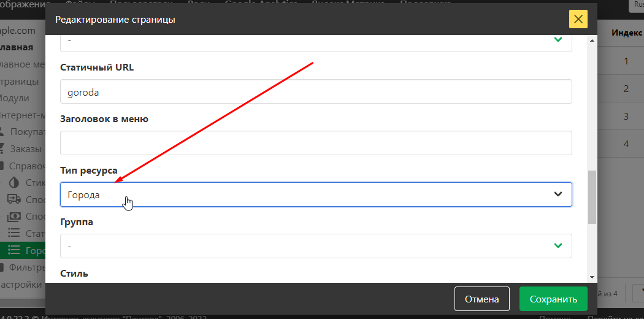Click the dialog scrollbar thumb

coord(592,196)
